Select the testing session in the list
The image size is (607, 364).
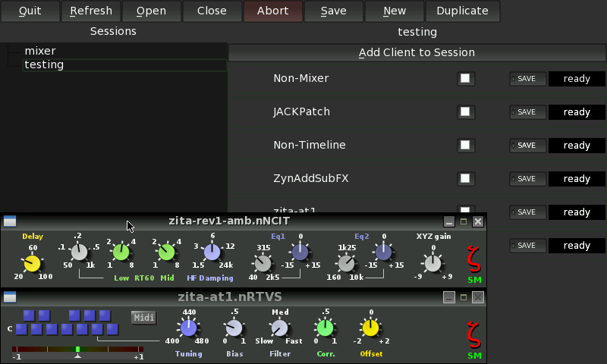[44, 65]
